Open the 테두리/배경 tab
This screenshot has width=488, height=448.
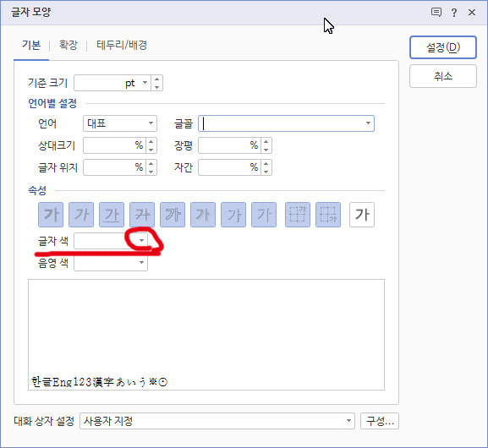tap(122, 45)
